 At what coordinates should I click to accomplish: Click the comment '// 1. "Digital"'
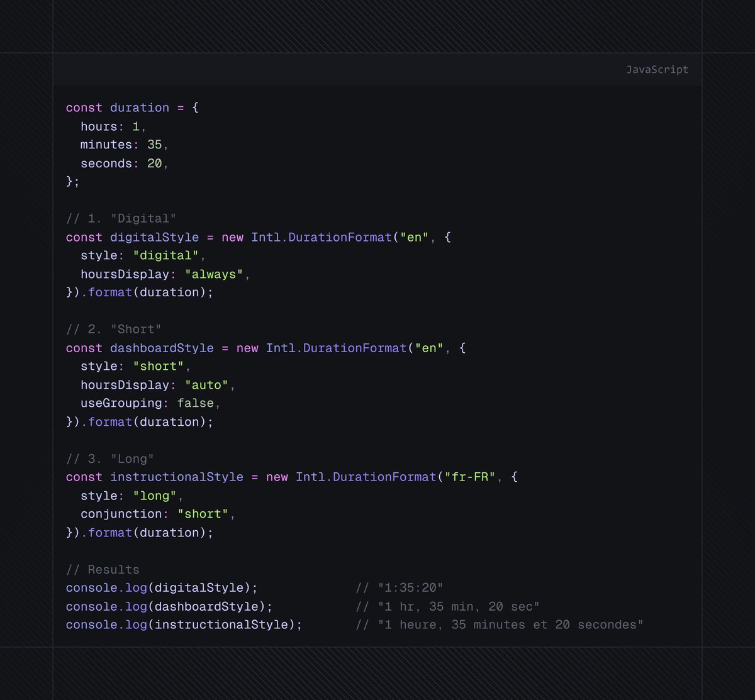[121, 219]
